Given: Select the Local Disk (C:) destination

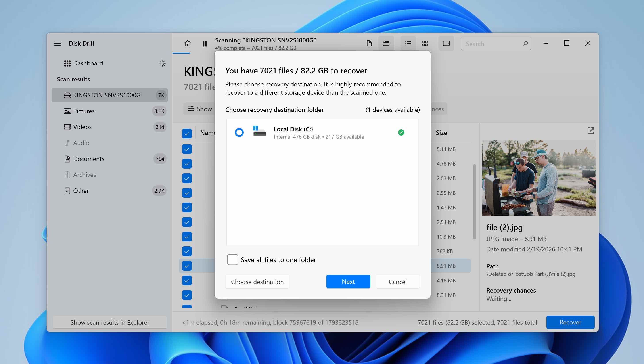Looking at the screenshot, I should [x=239, y=132].
